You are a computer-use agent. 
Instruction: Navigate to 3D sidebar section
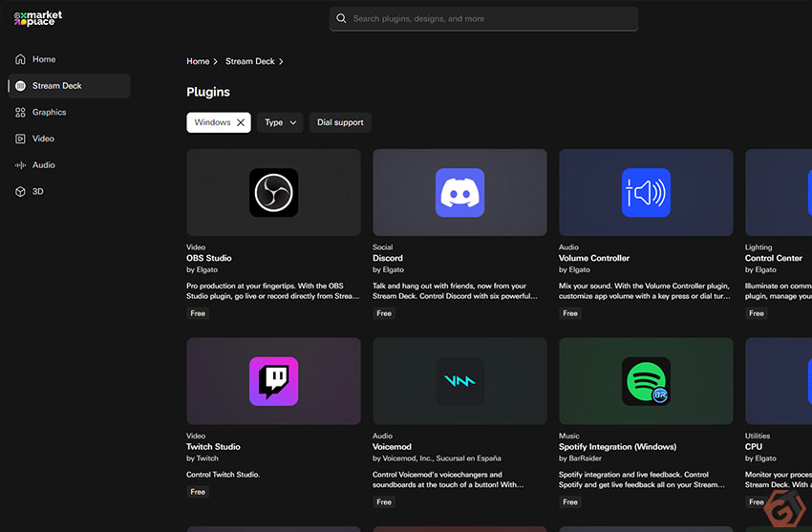(x=38, y=191)
